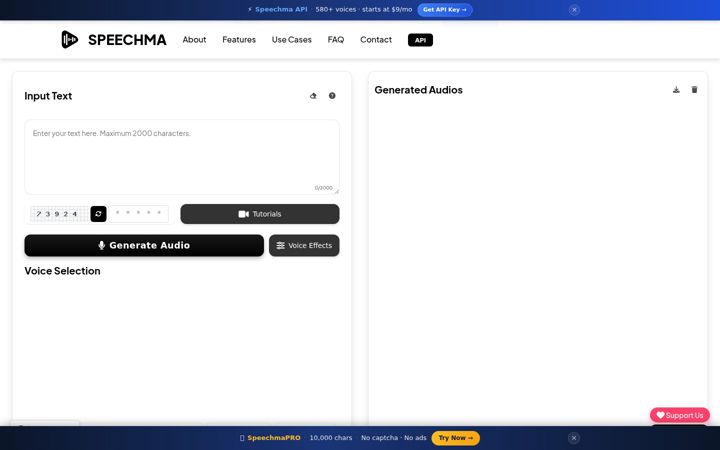Click the Generated Audios heading
This screenshot has height=450, width=720.
(418, 90)
